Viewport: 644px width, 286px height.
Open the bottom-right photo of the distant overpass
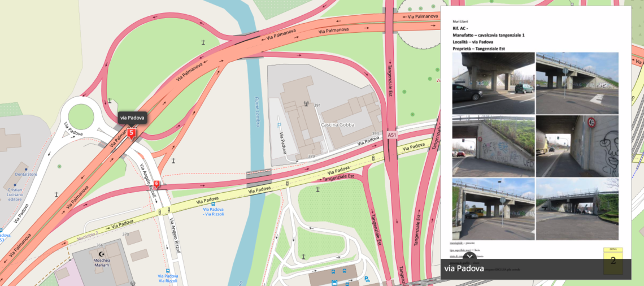577,198
